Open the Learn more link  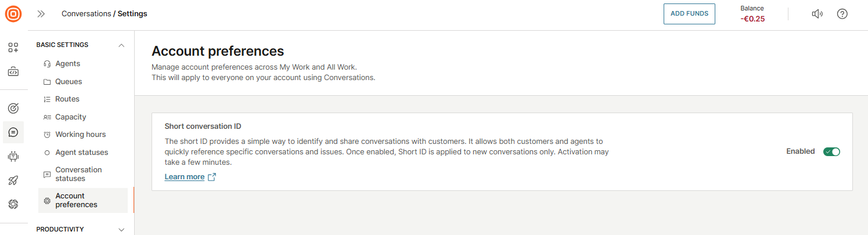184,177
